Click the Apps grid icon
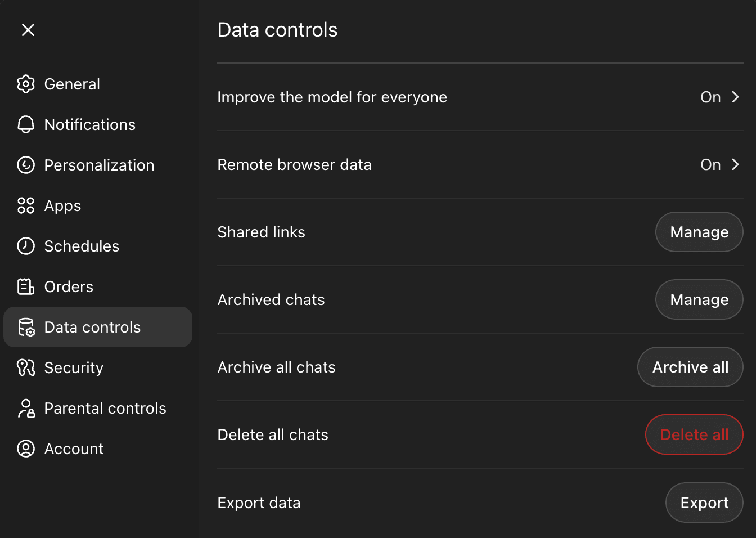 [x=26, y=205]
